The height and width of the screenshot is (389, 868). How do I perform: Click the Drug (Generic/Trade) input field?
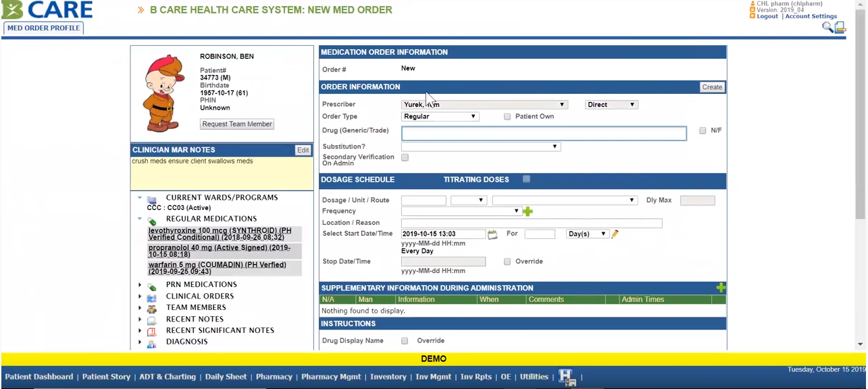[x=544, y=134]
